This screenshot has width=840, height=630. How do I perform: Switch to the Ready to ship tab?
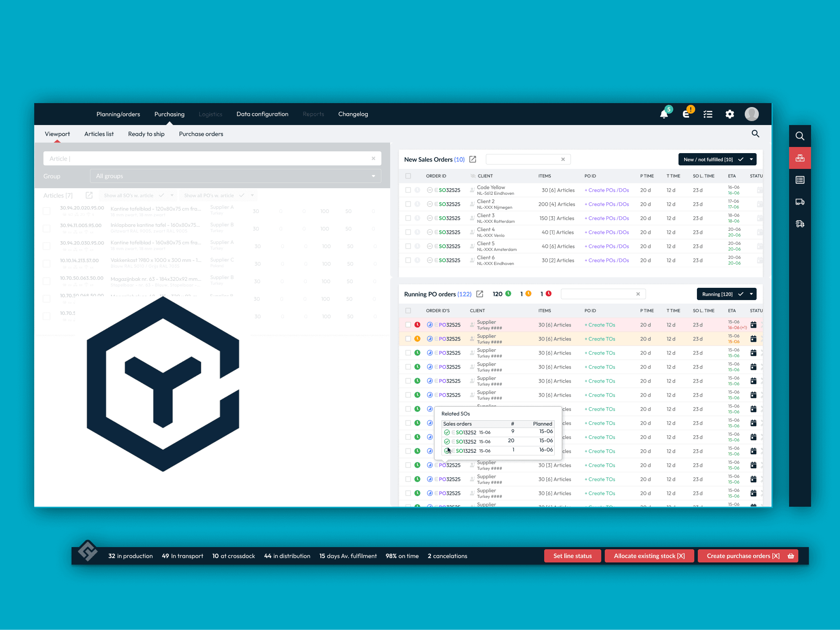pyautogui.click(x=146, y=134)
